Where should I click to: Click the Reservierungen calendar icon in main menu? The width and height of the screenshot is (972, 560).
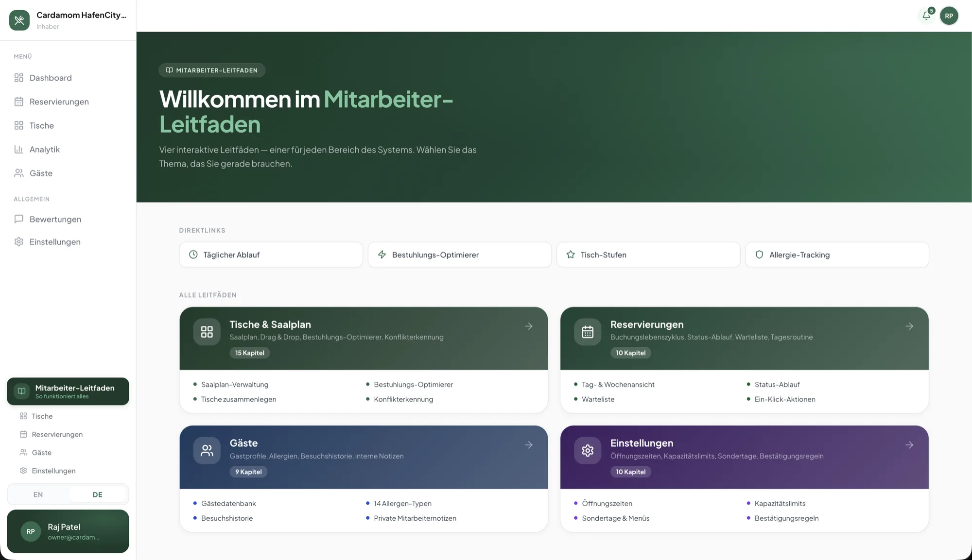pos(19,102)
